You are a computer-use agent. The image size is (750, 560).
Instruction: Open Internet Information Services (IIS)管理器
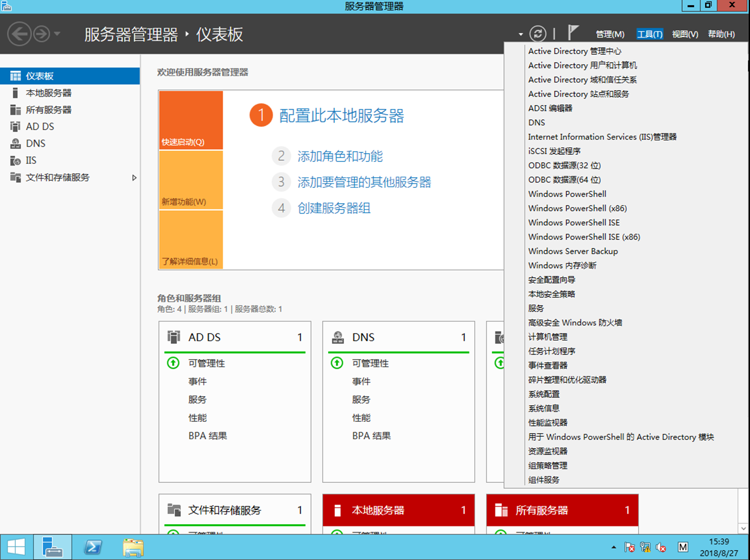coord(603,137)
